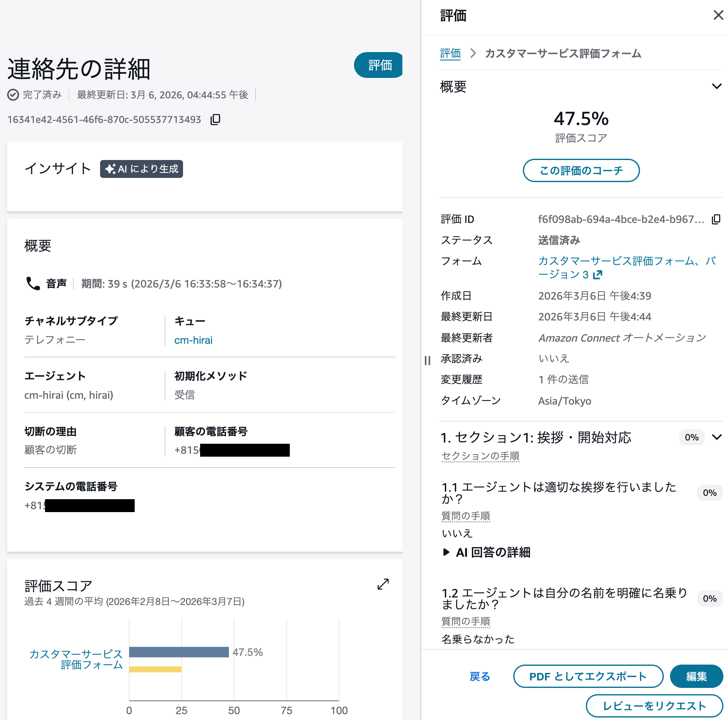Click the 評価 button at the top
This screenshot has height=720, width=728.
[x=378, y=65]
